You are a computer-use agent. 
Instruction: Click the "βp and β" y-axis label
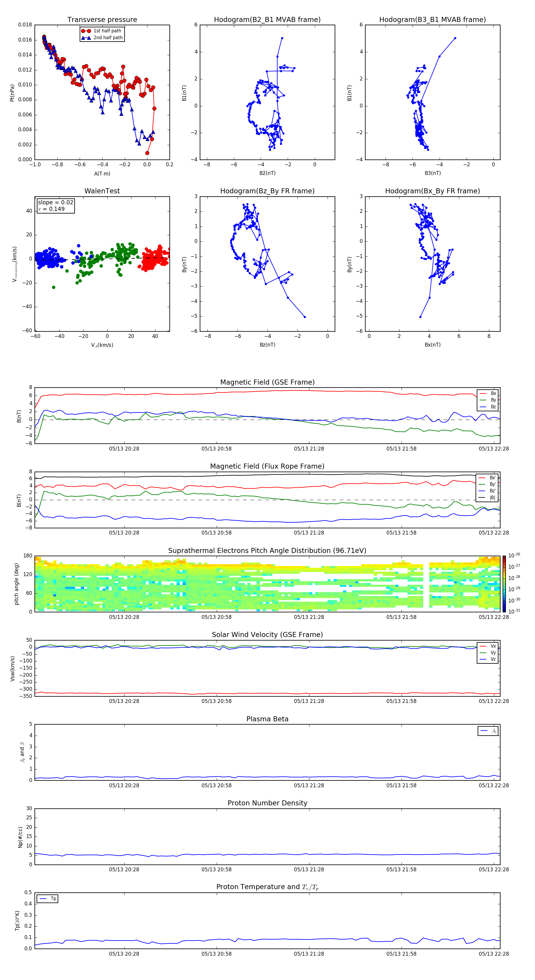coord(23,752)
